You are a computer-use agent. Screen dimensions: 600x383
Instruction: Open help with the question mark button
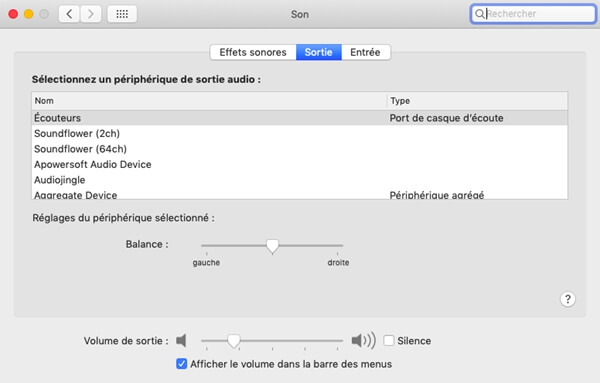click(x=567, y=299)
